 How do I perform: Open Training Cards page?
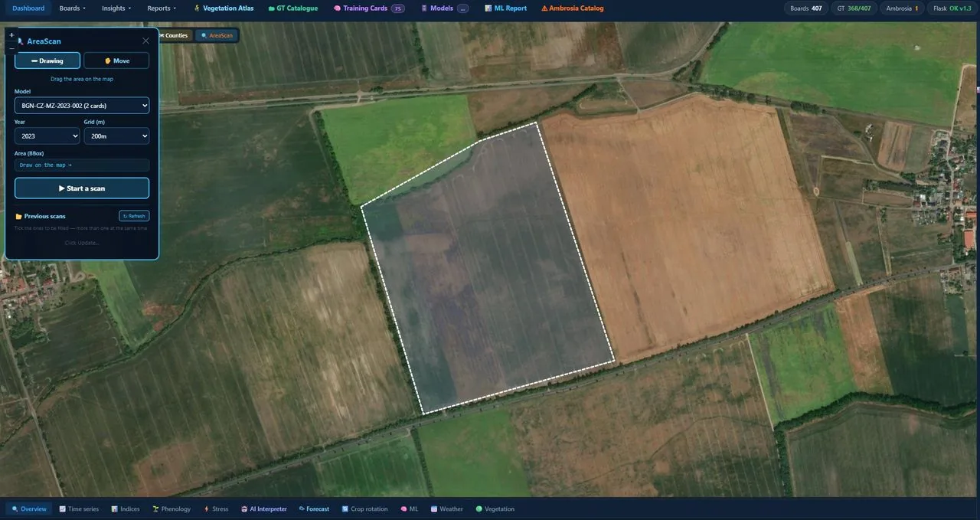tap(369, 8)
